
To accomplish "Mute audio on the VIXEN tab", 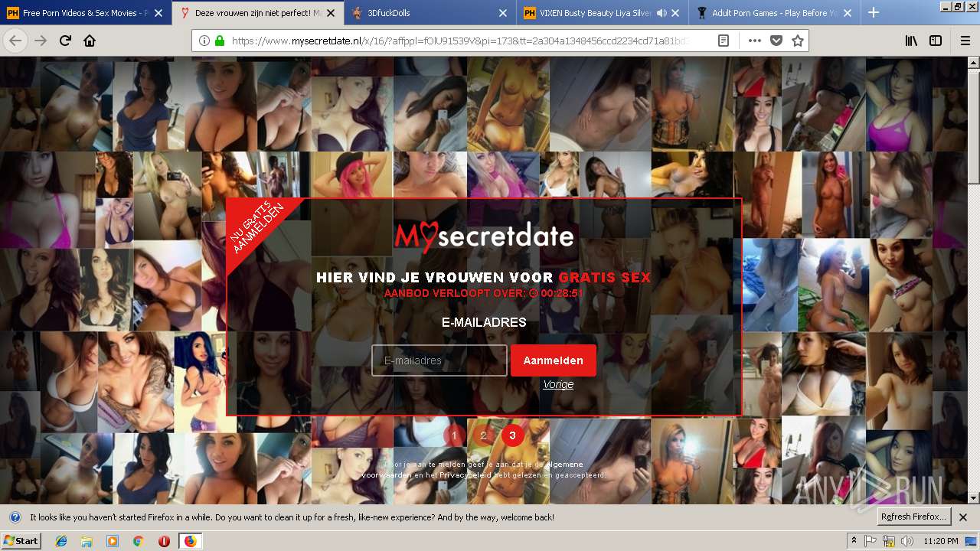I will tap(662, 13).
